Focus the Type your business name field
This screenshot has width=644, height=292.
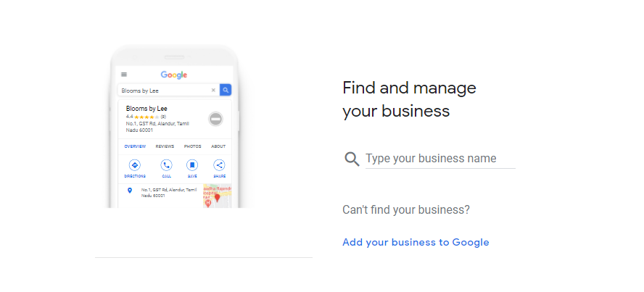coord(440,159)
